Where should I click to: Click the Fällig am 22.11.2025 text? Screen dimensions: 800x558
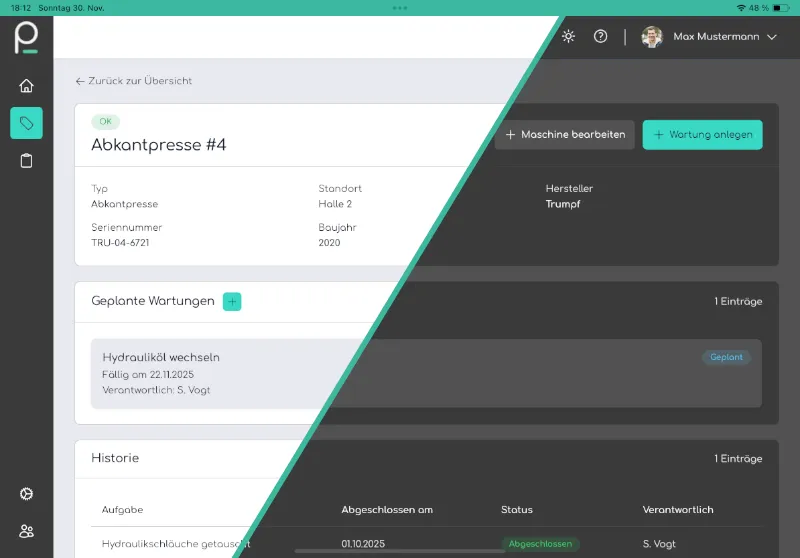click(148, 374)
